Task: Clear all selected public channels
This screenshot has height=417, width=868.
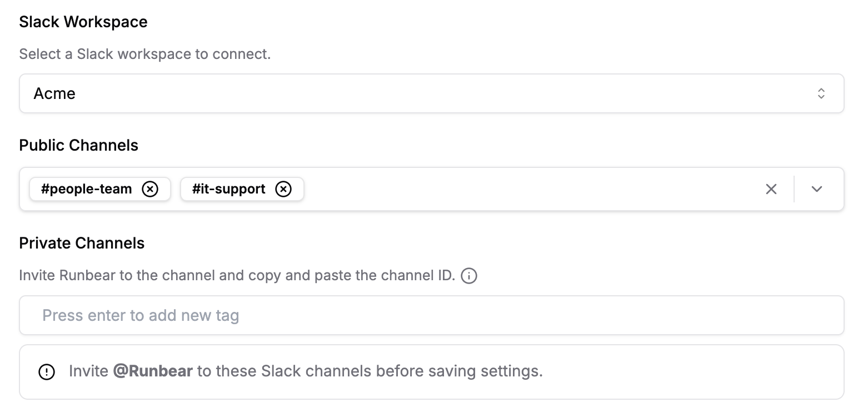Action: [771, 189]
